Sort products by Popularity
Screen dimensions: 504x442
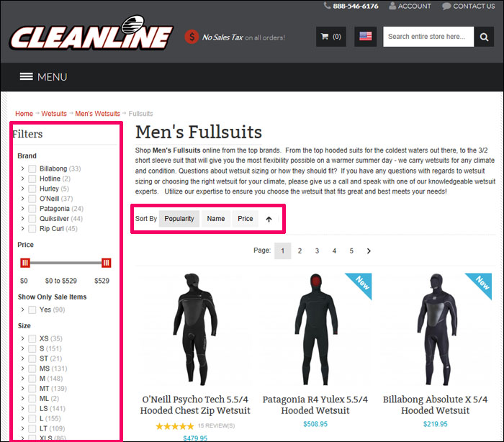click(x=179, y=219)
